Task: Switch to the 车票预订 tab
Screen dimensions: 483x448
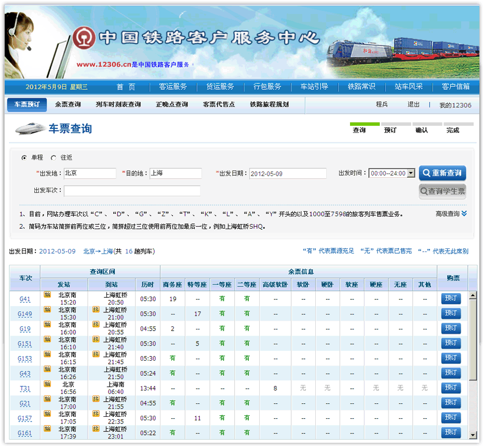Action: [x=27, y=104]
